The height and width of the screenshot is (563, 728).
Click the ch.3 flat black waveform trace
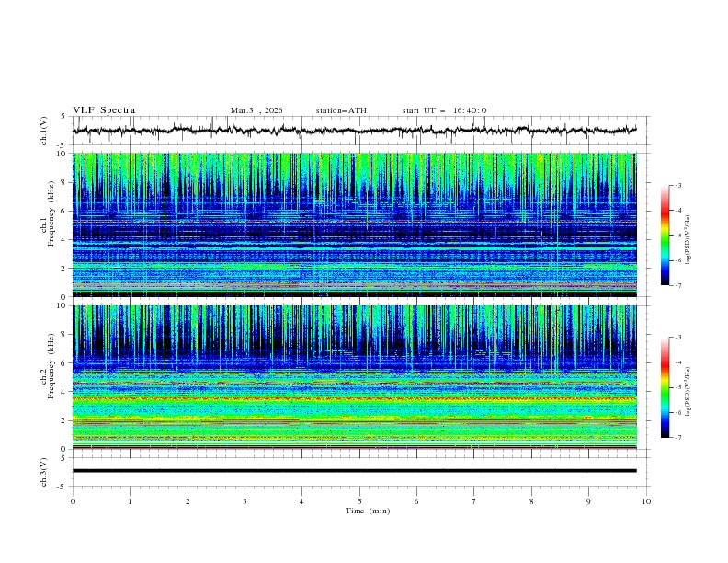pyautogui.click(x=354, y=471)
